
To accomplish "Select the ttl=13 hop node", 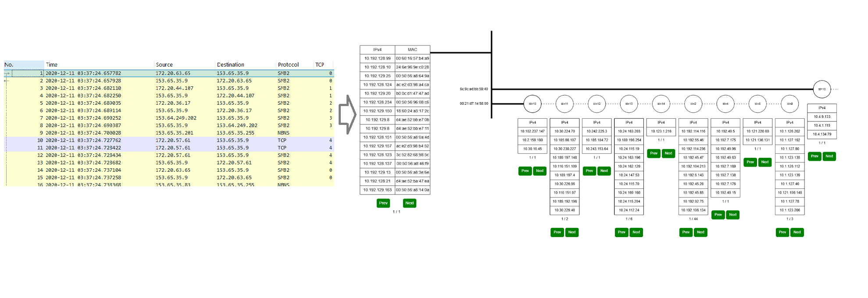I will click(629, 104).
